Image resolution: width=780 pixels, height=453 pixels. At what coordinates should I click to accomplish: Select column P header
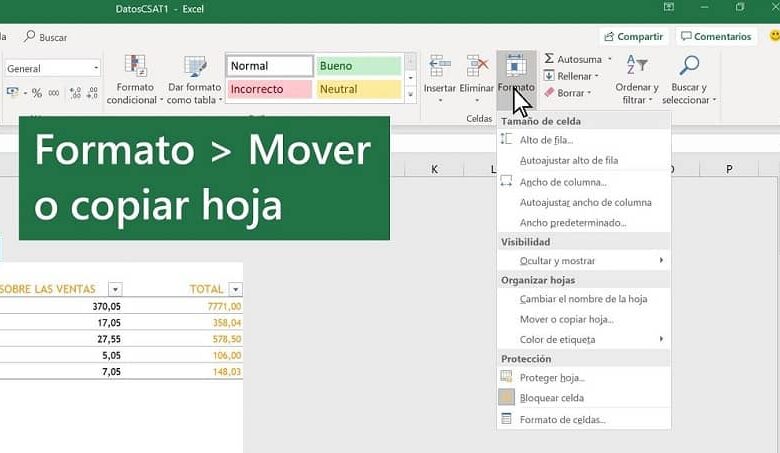point(729,169)
